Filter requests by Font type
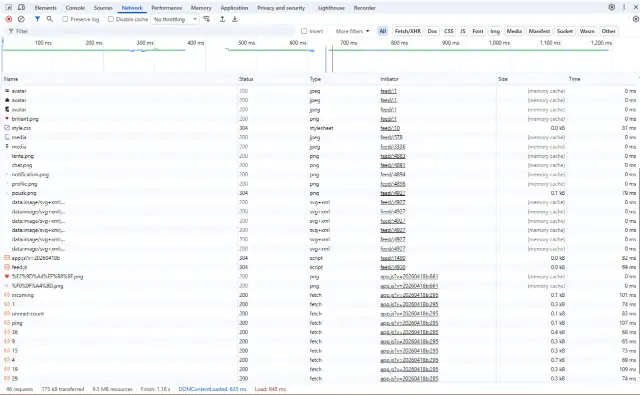 click(478, 31)
